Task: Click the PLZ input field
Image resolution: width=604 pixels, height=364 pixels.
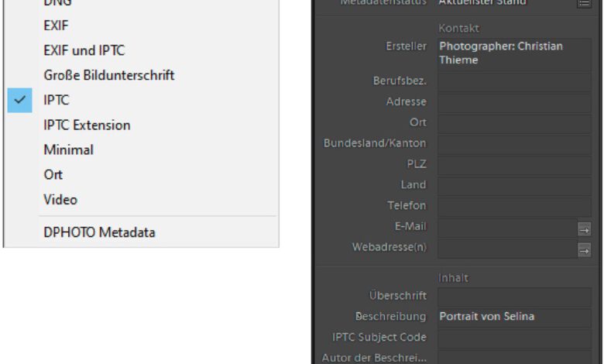Action: pos(514,164)
